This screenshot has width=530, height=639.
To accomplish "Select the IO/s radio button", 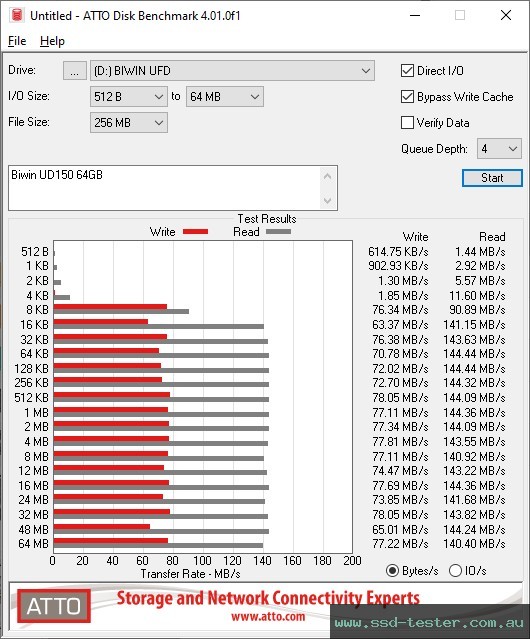I will tap(455, 571).
